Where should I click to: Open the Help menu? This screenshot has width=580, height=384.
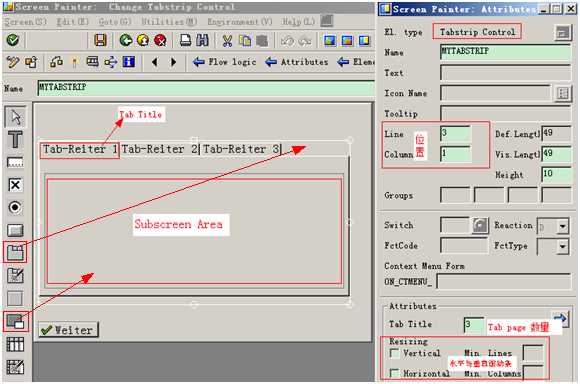[x=298, y=22]
